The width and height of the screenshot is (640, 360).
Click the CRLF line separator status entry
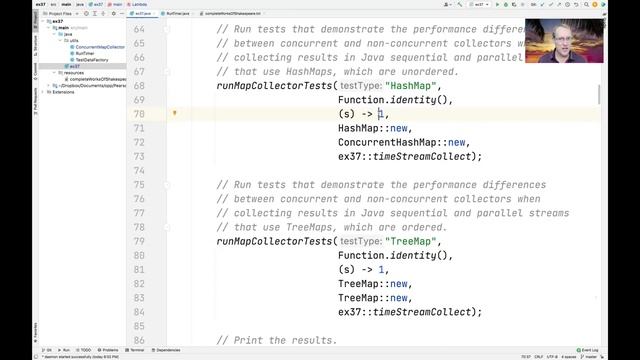point(538,357)
